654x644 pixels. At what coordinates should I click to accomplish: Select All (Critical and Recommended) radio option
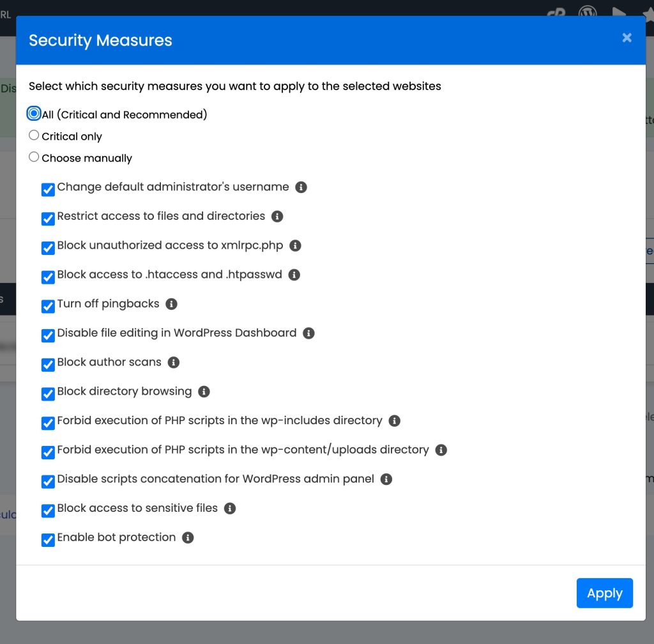point(34,114)
